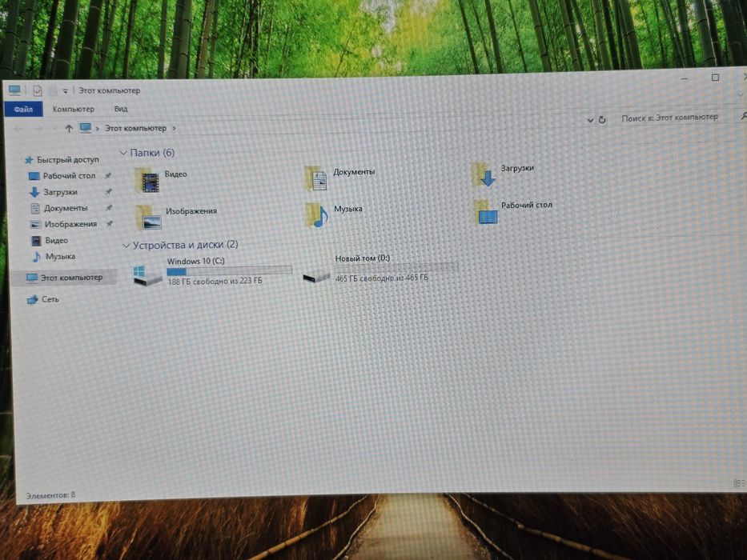
Task: Click the Refresh button in address bar
Action: pyautogui.click(x=602, y=119)
